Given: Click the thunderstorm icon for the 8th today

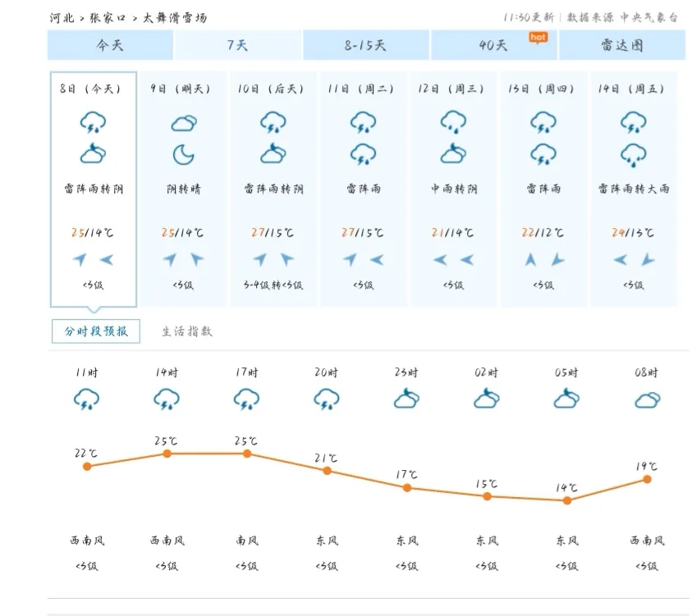Looking at the screenshot, I should click(x=93, y=122).
